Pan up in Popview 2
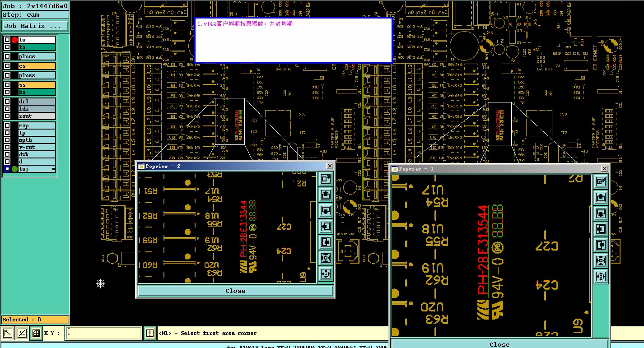The image size is (644, 348). coord(326,195)
